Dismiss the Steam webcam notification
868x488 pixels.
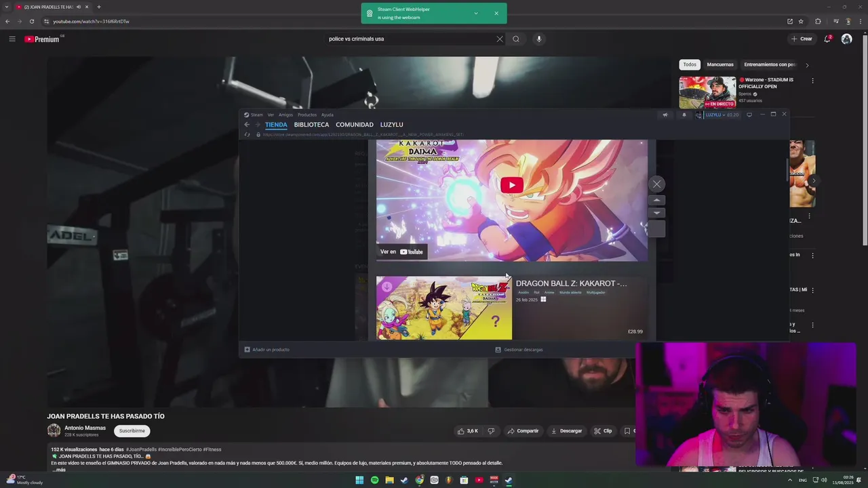pyautogui.click(x=496, y=13)
